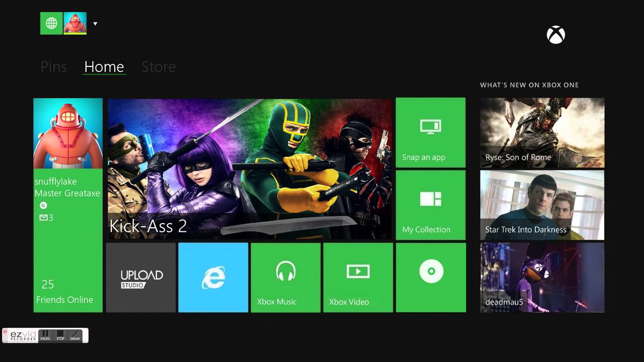Click the Master Greataxe name text
Viewport: 644px width, 362px height.
point(67,193)
